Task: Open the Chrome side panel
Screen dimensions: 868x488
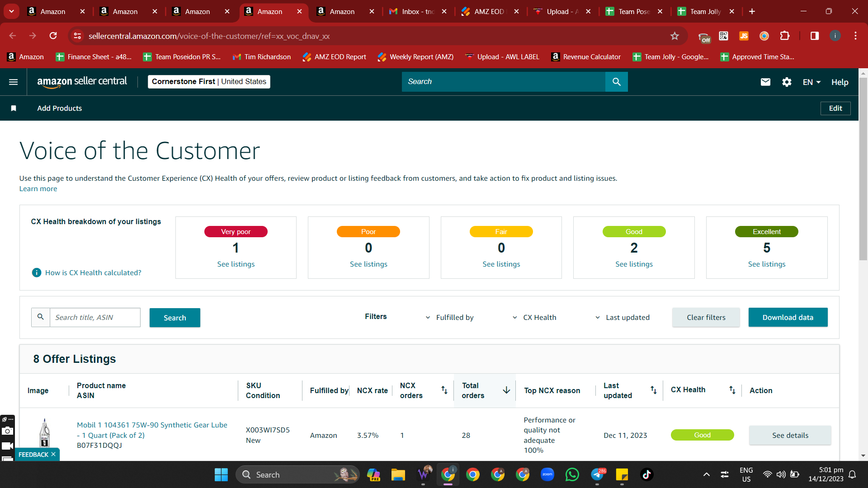Action: point(815,36)
